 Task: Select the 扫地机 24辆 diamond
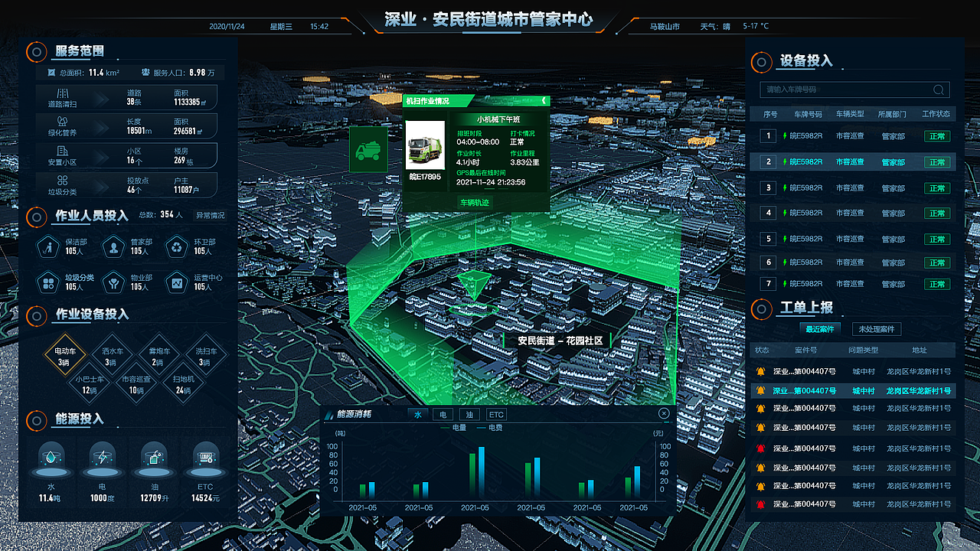[x=183, y=383]
